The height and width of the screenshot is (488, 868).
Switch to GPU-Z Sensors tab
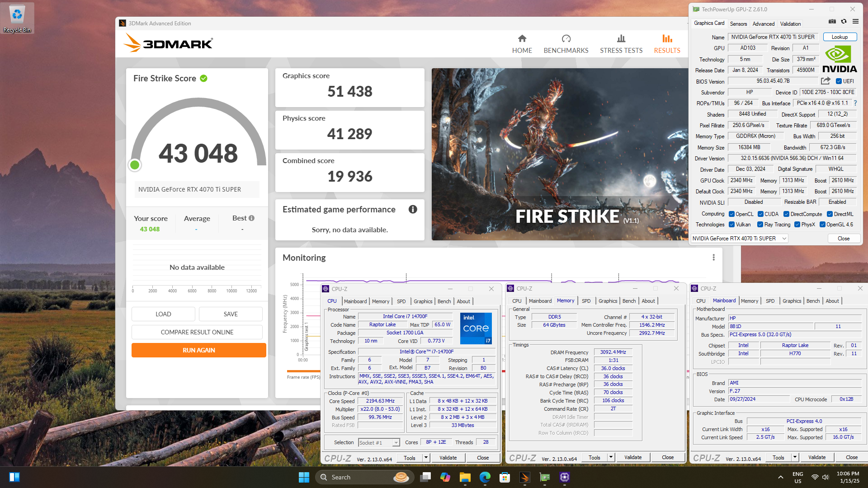[738, 24]
